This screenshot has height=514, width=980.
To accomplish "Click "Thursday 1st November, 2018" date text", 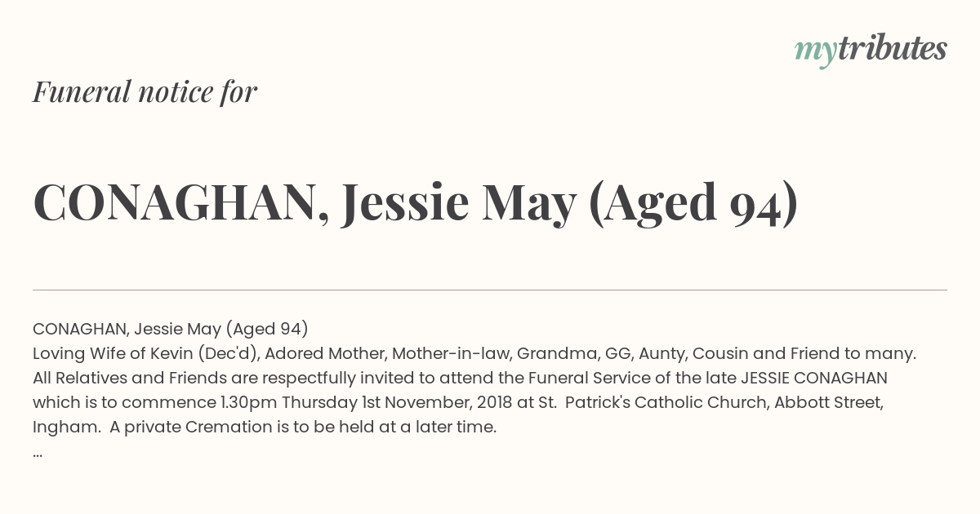I will (408, 402).
